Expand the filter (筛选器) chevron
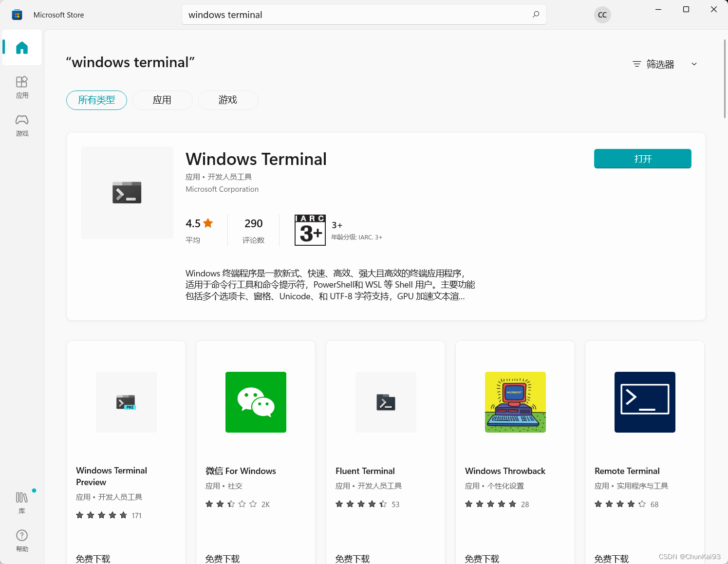This screenshot has width=728, height=564. tap(694, 64)
